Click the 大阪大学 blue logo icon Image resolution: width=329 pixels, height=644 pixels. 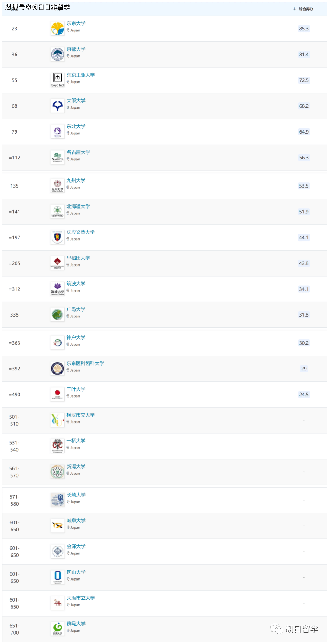57,106
